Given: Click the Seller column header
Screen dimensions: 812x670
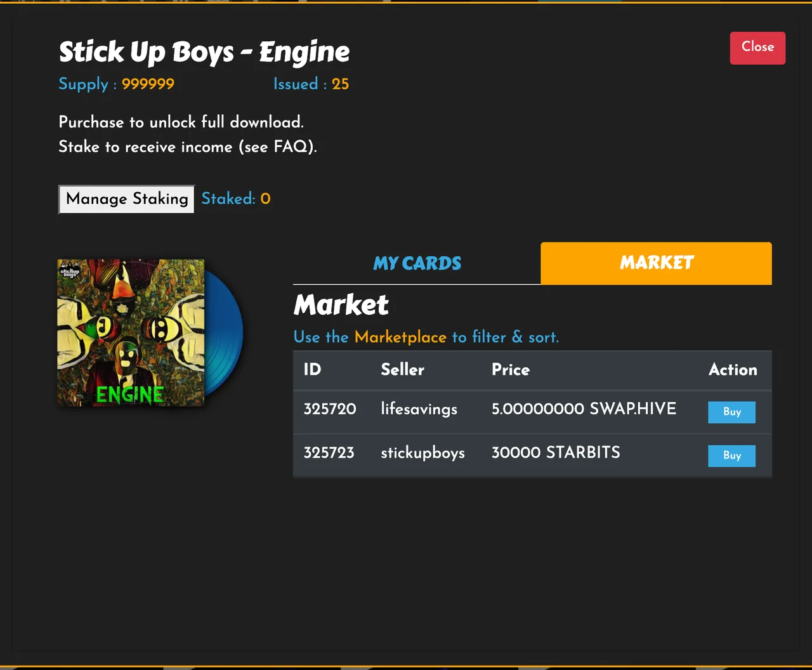Looking at the screenshot, I should click(x=402, y=370).
